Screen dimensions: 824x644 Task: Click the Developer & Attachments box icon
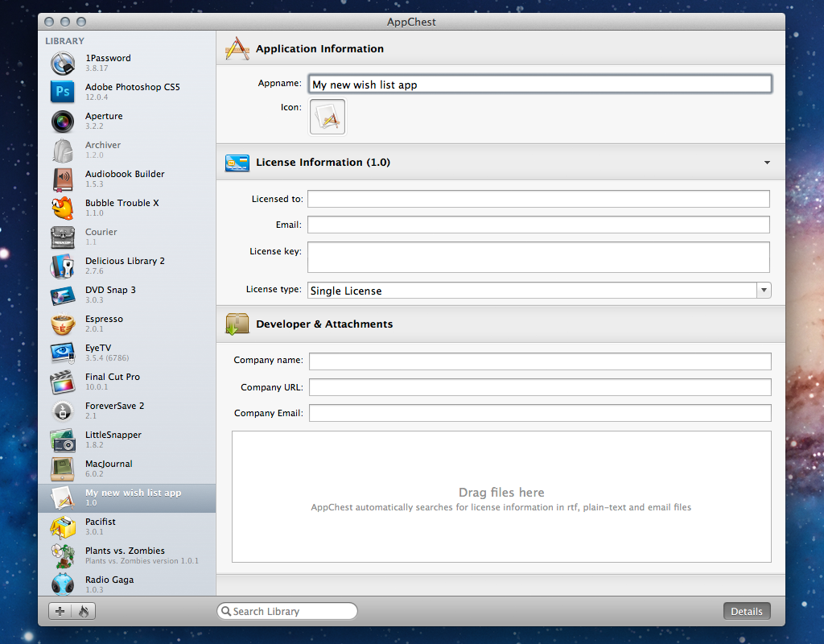coord(237,324)
